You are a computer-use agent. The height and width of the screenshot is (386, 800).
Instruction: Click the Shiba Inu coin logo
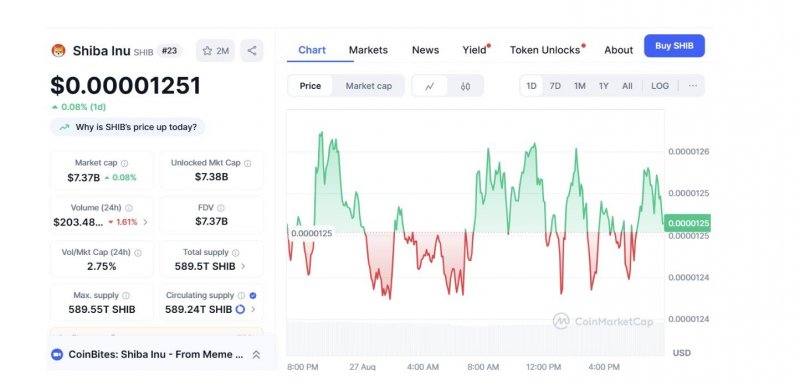[59, 50]
